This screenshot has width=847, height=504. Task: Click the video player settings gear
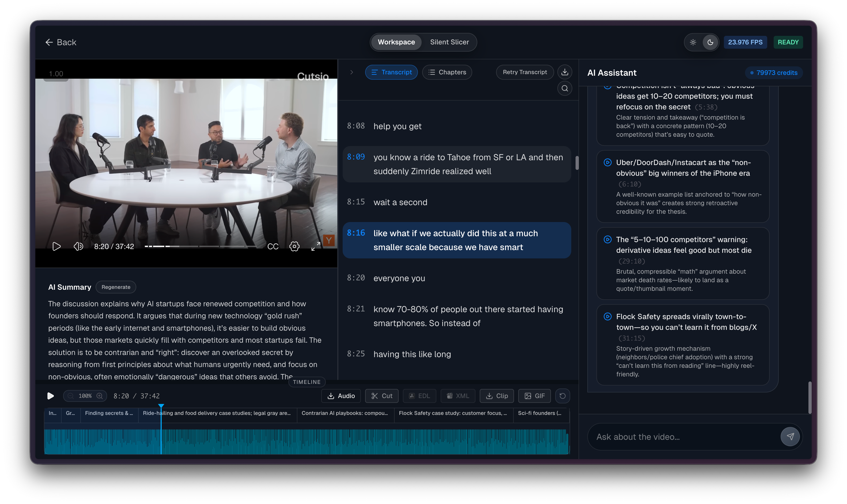(x=294, y=246)
